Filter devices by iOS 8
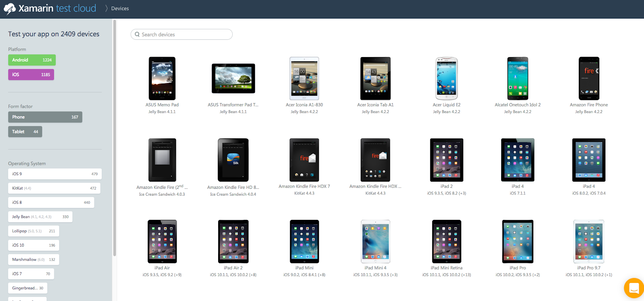644x301 pixels. 51,203
